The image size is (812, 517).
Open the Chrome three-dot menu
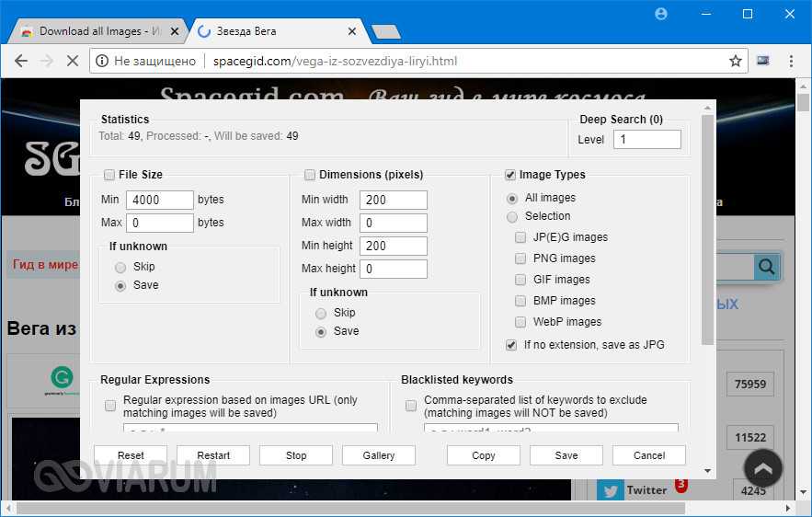(x=790, y=61)
